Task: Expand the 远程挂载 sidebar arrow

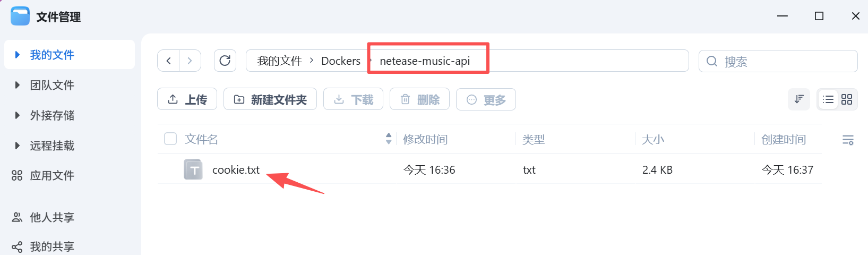Action: coord(18,146)
